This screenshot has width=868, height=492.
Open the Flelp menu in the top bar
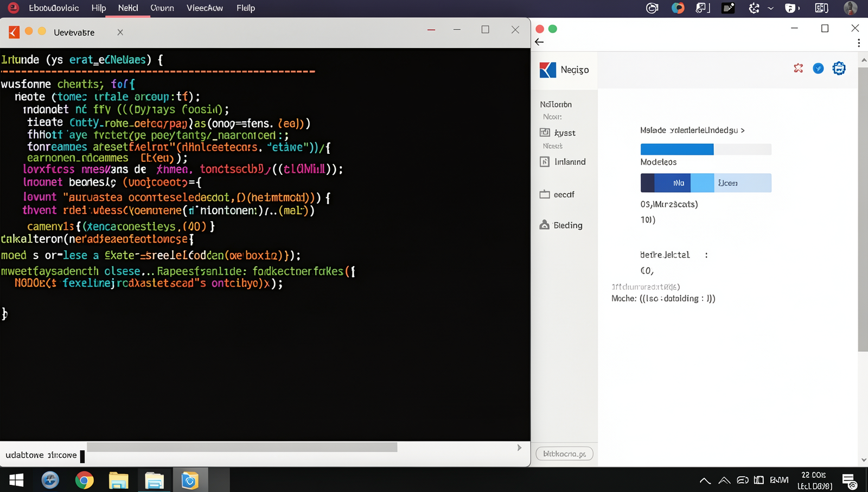coord(246,8)
